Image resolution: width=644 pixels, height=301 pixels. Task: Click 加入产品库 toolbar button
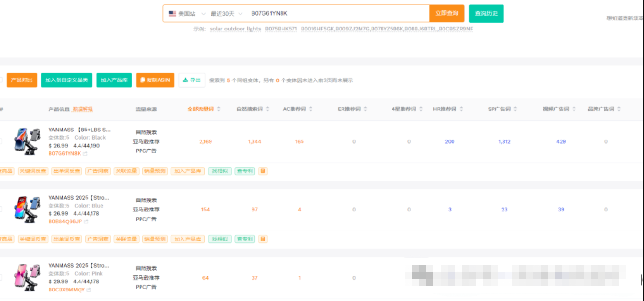[x=114, y=80]
